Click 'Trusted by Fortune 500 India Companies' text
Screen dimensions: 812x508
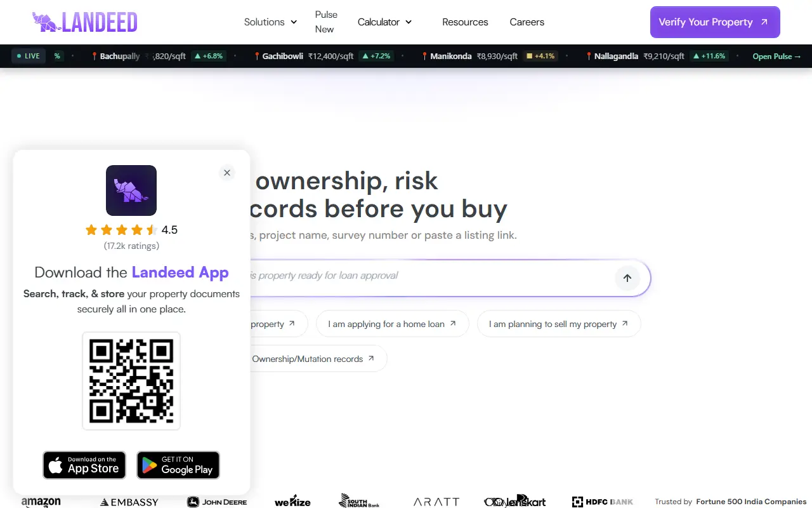point(731,502)
